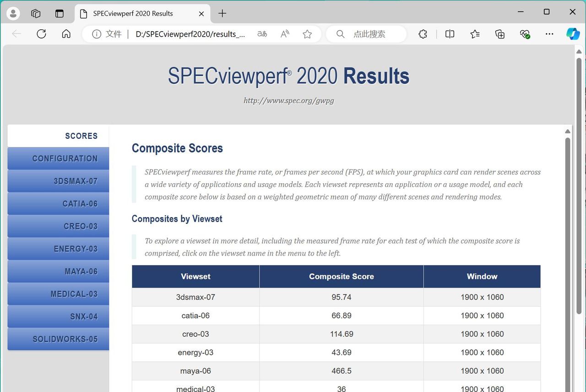Click the energy-03 table cell

[x=196, y=353]
